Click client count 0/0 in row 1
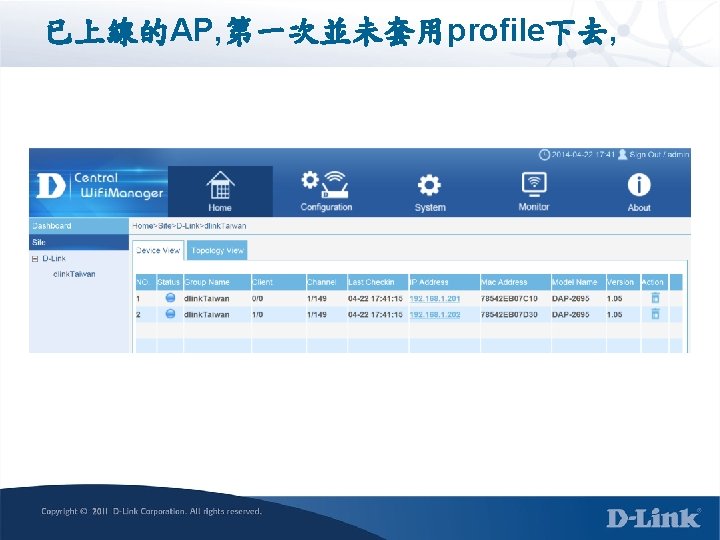The width and height of the screenshot is (720, 540). coord(257,298)
